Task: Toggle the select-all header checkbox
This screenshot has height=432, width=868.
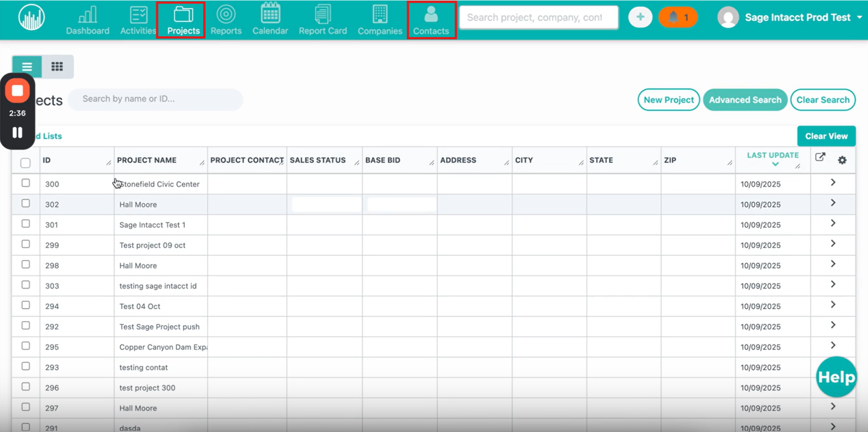Action: (x=26, y=163)
